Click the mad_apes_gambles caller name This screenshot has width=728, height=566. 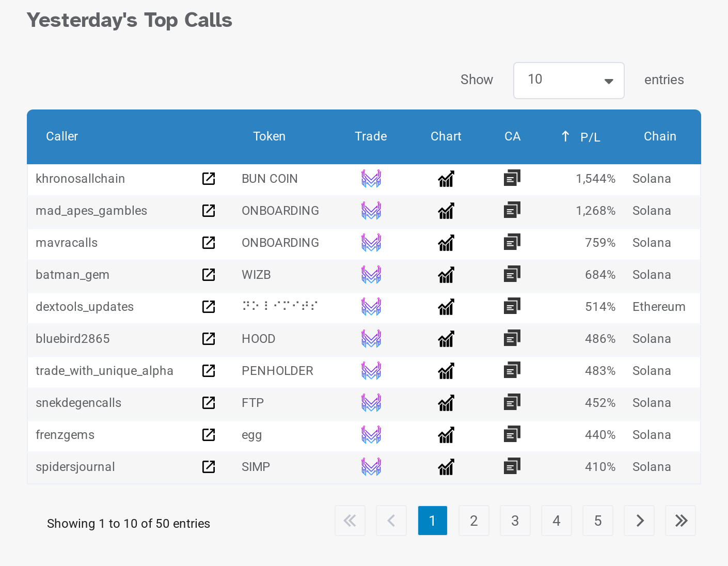[91, 211]
